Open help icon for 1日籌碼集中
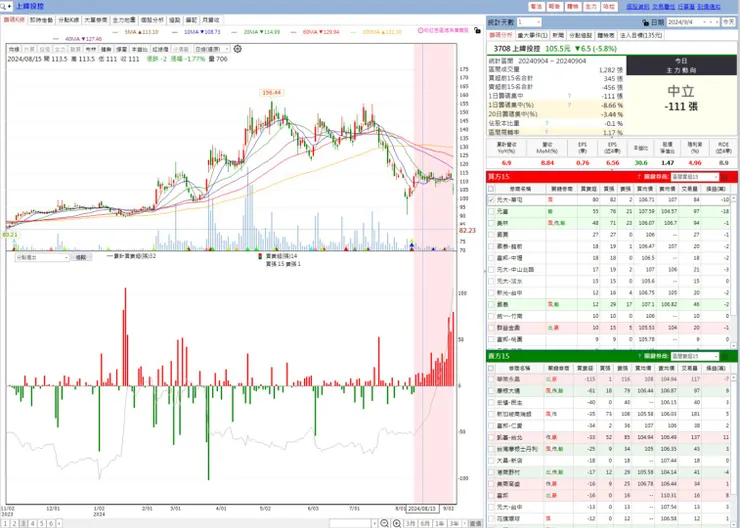 coord(570,96)
